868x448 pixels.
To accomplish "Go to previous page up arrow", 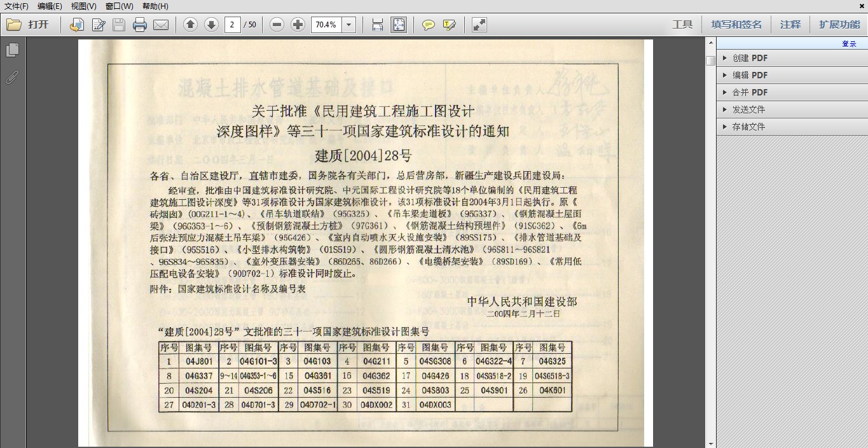I will point(190,25).
